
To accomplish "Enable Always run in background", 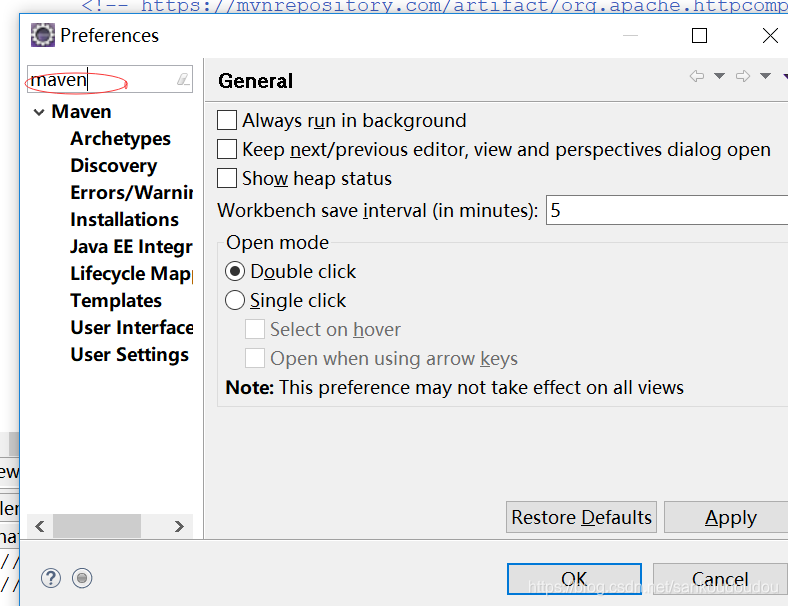I will pyautogui.click(x=227, y=121).
